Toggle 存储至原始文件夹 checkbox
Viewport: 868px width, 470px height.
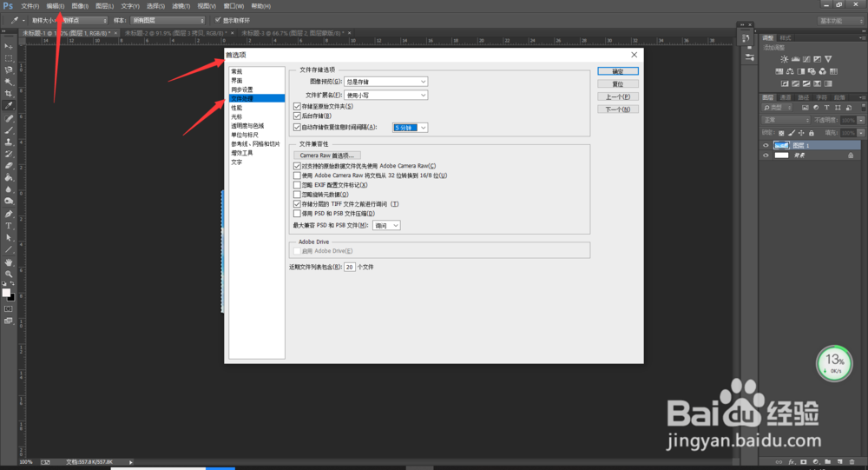click(297, 106)
